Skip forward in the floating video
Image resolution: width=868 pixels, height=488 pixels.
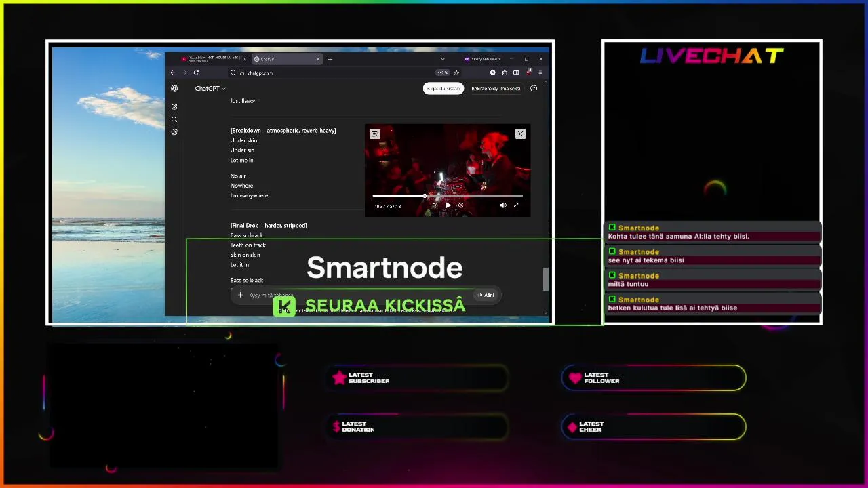pos(461,205)
